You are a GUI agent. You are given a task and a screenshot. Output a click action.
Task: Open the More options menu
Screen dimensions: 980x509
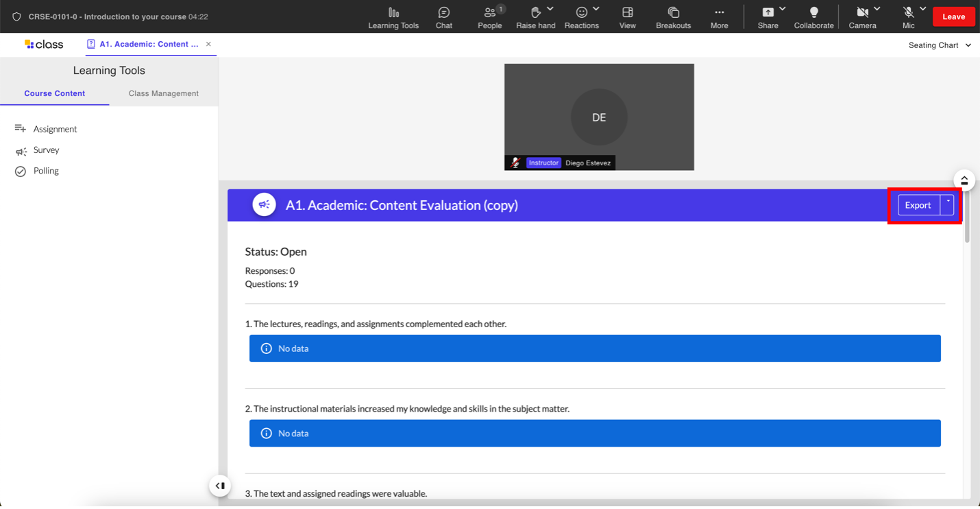(719, 17)
